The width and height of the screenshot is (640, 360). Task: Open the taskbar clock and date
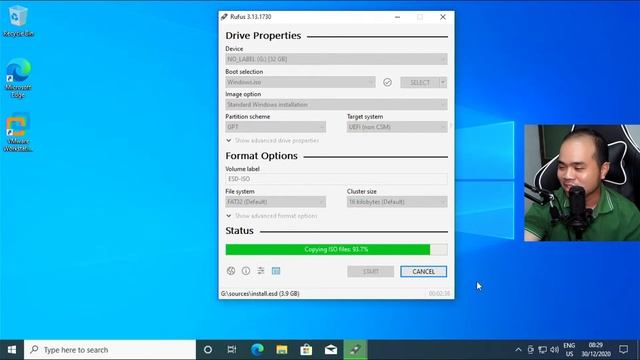(596, 350)
